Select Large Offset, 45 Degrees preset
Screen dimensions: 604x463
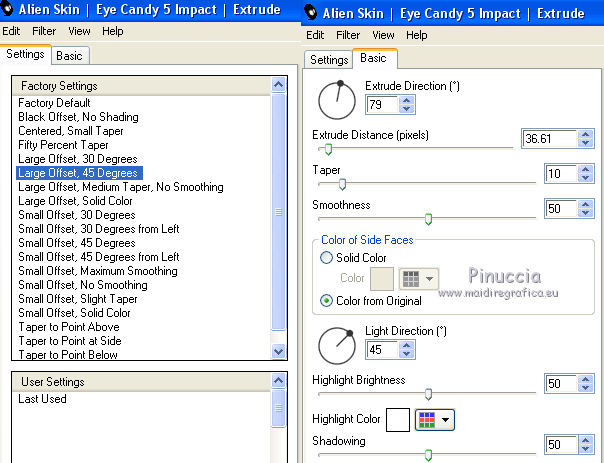pyautogui.click(x=79, y=173)
